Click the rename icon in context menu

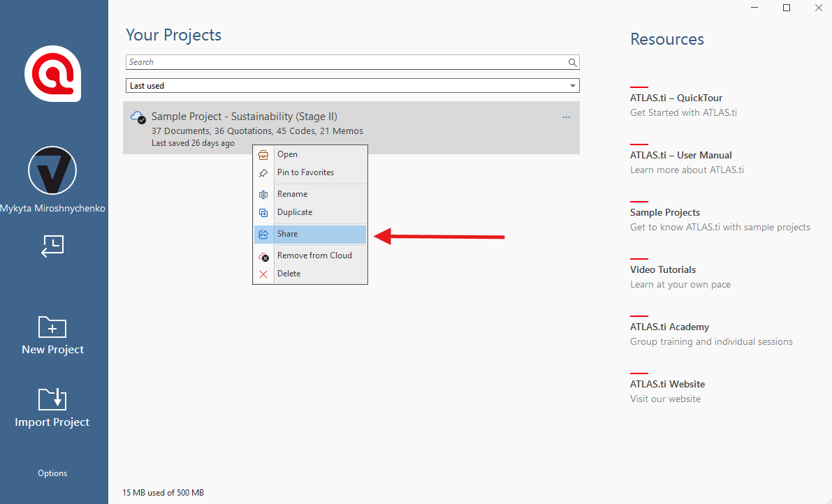click(263, 195)
